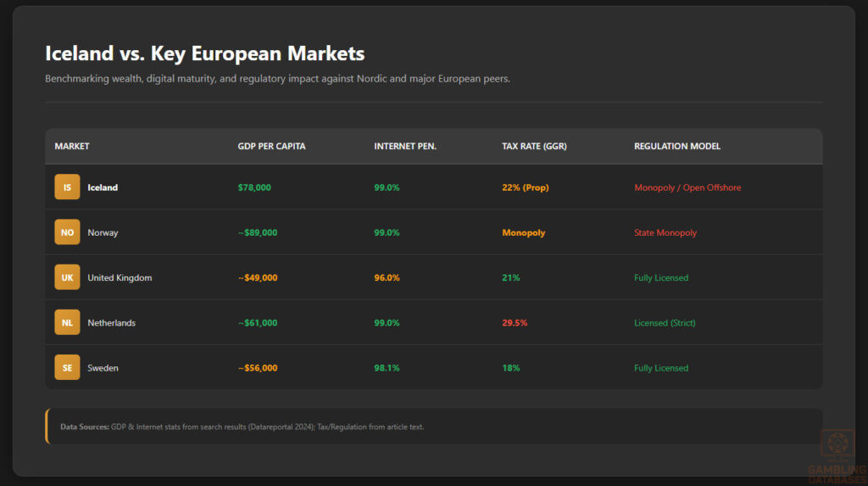This screenshot has height=486, width=868.
Task: Select the INTERNET PEN. column header
Action: (x=405, y=146)
